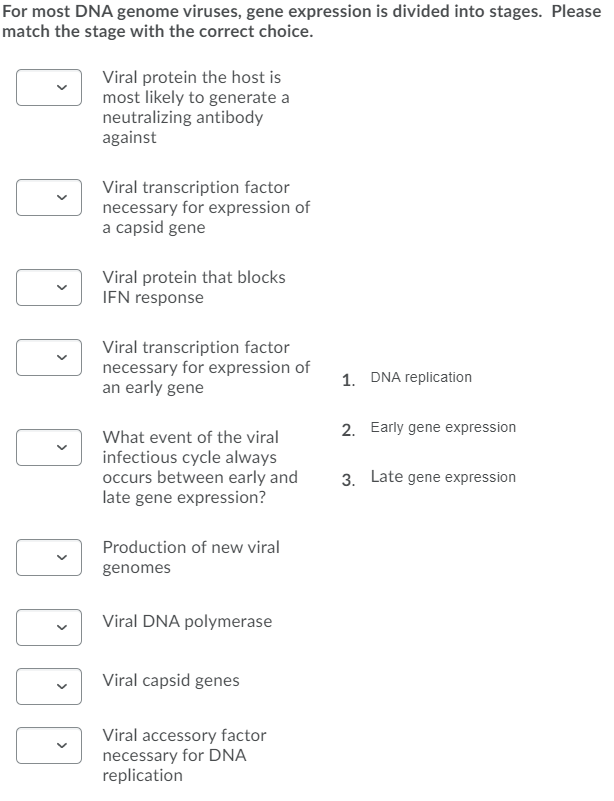Open the dropdown beside Viral capsid genes
This screenshot has width=614, height=801.
pos(49,686)
